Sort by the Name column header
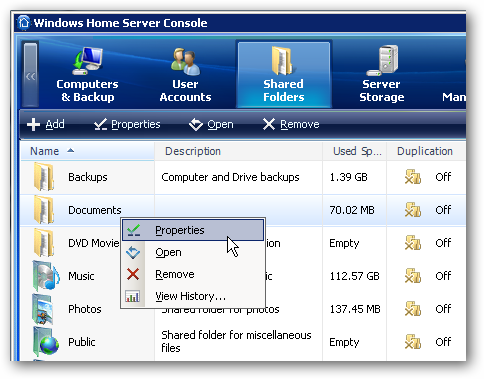Screen dimensions: 484x379 87,151
